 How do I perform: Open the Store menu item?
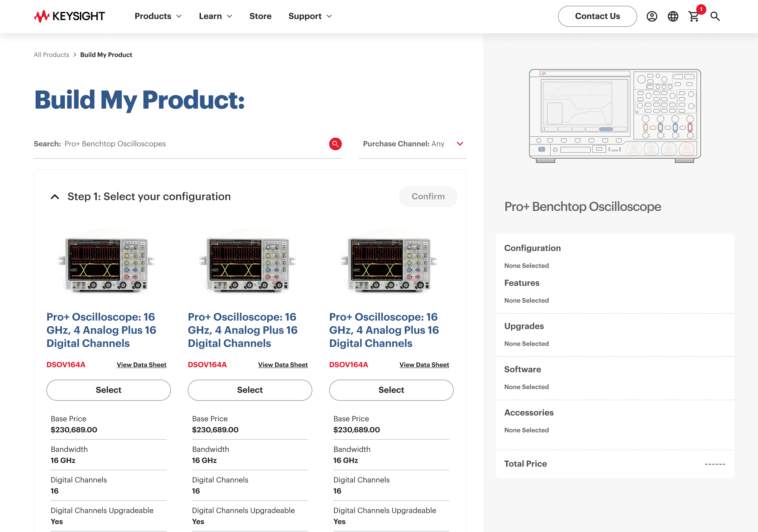261,16
